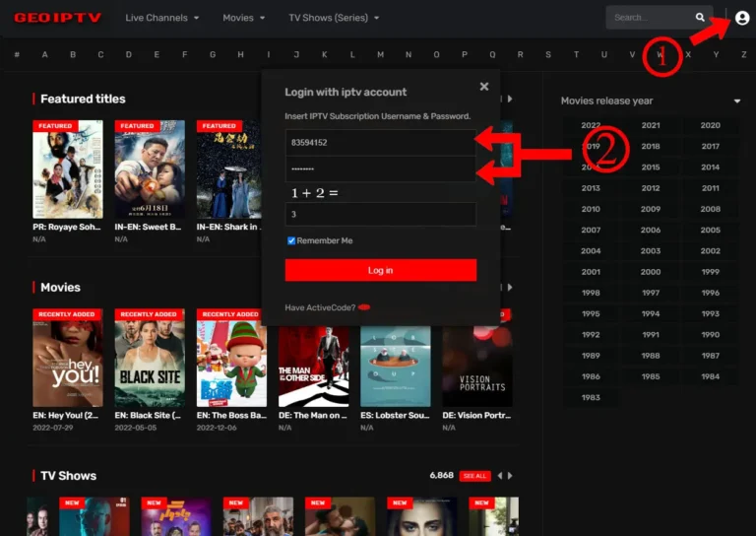Close the login dialog with X
The width and height of the screenshot is (756, 536).
[x=483, y=87]
